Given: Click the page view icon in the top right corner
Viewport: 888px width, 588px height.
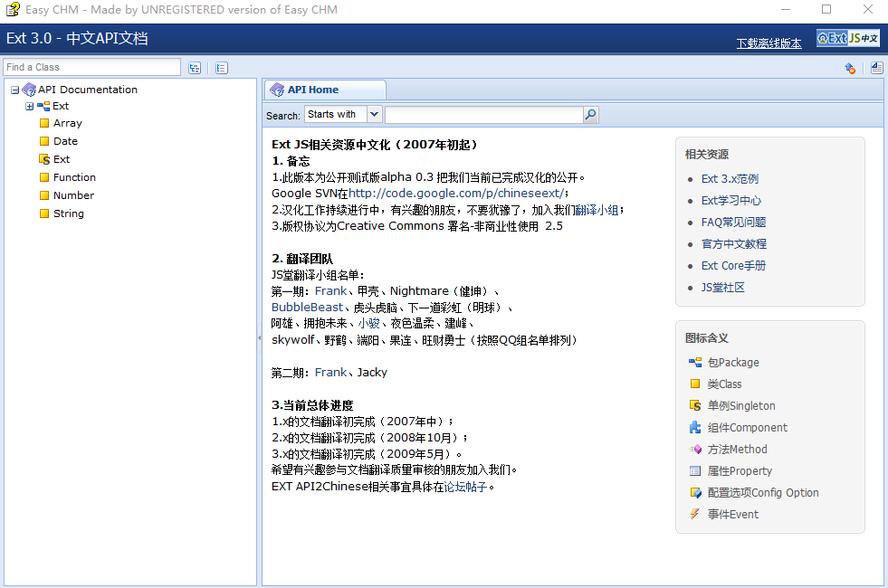Looking at the screenshot, I should pyautogui.click(x=875, y=67).
